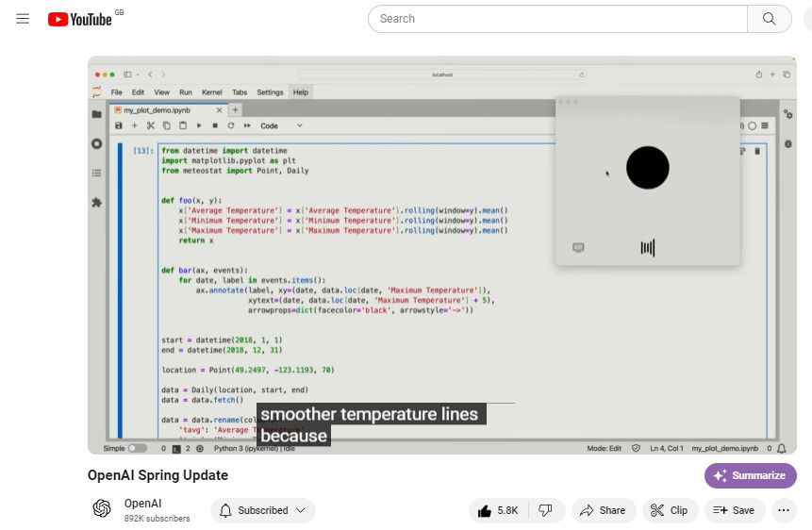Open the file browser sidebar folder icon

coord(97,114)
